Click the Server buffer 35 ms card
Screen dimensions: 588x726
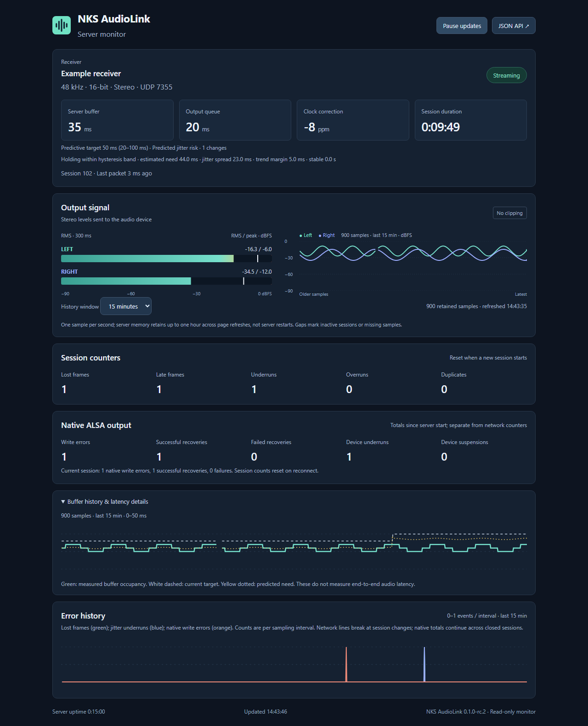click(117, 120)
